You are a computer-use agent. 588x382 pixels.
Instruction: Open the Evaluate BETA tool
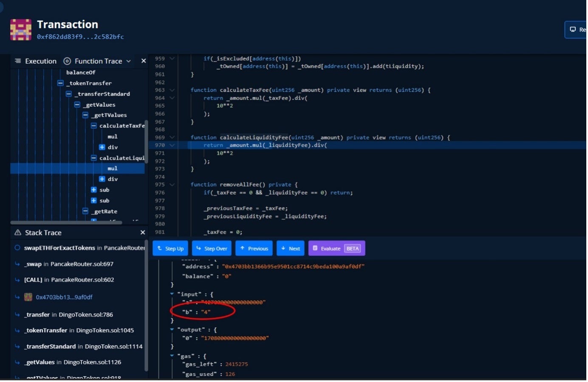(x=336, y=248)
